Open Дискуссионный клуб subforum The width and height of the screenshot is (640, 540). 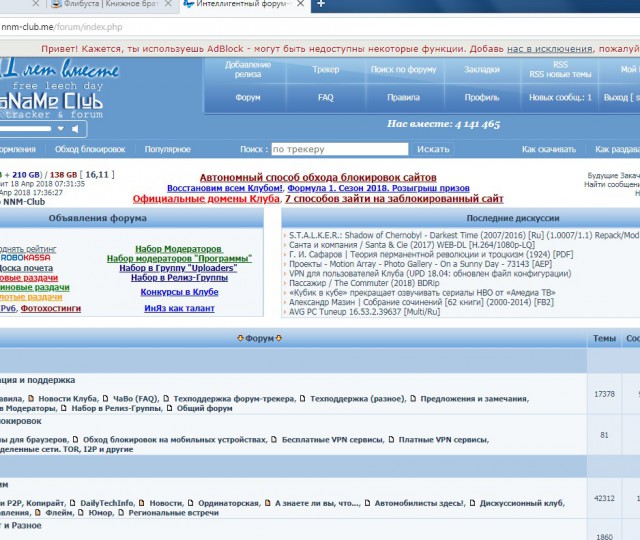522,503
